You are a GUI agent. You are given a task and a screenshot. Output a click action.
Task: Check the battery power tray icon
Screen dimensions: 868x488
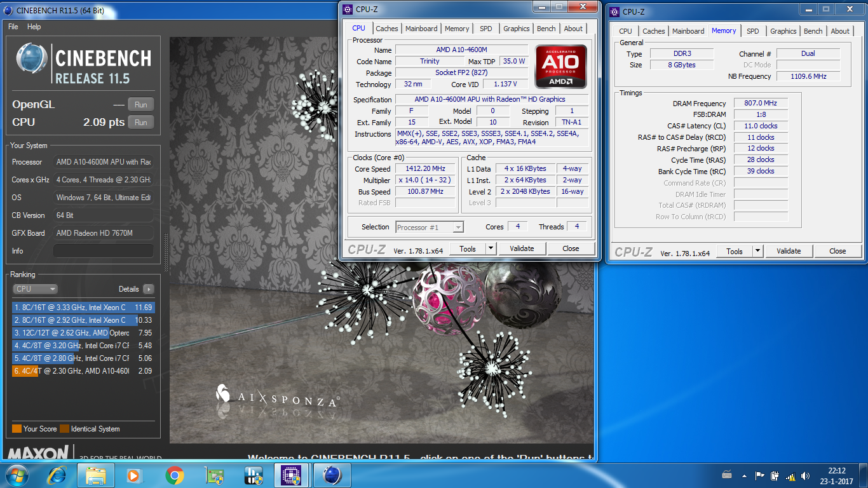click(775, 475)
